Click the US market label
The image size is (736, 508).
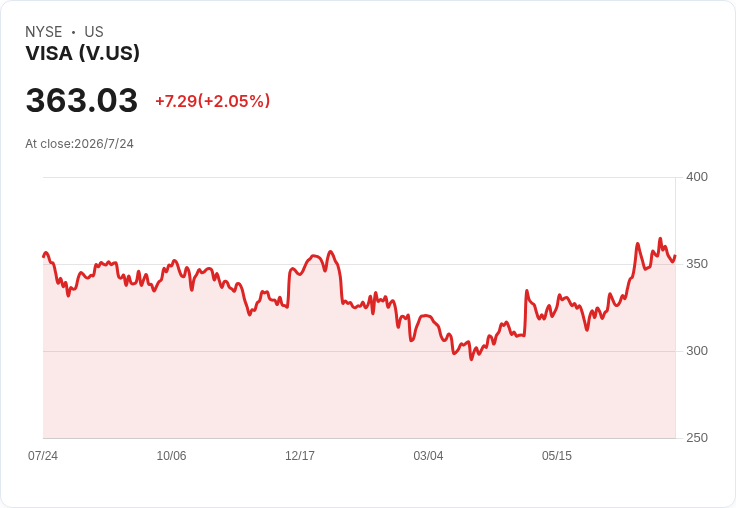(x=94, y=32)
